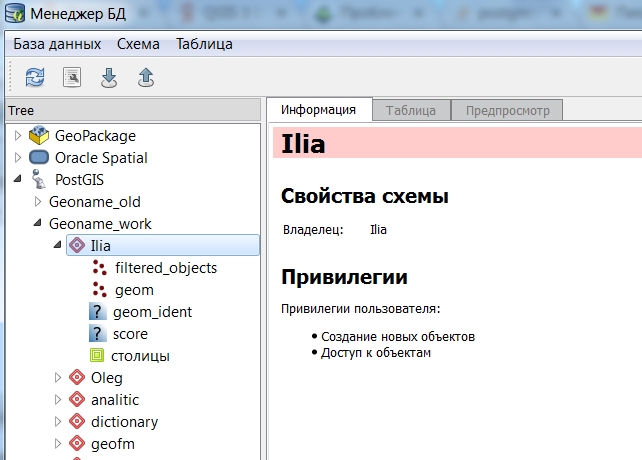This screenshot has height=460, width=642.
Task: Click the Oracle Spatial database icon
Action: tap(39, 157)
